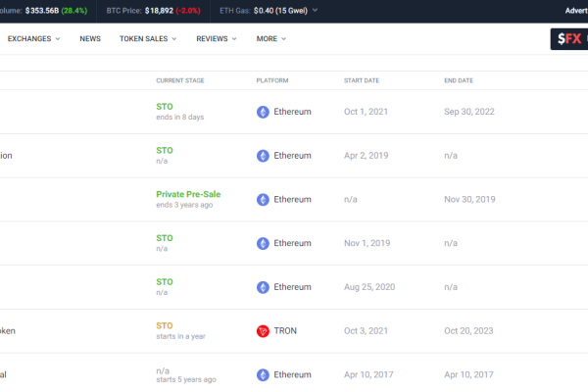The height and width of the screenshot is (392, 588).
Task: Click the red TRON platform icon
Action: pyautogui.click(x=263, y=331)
